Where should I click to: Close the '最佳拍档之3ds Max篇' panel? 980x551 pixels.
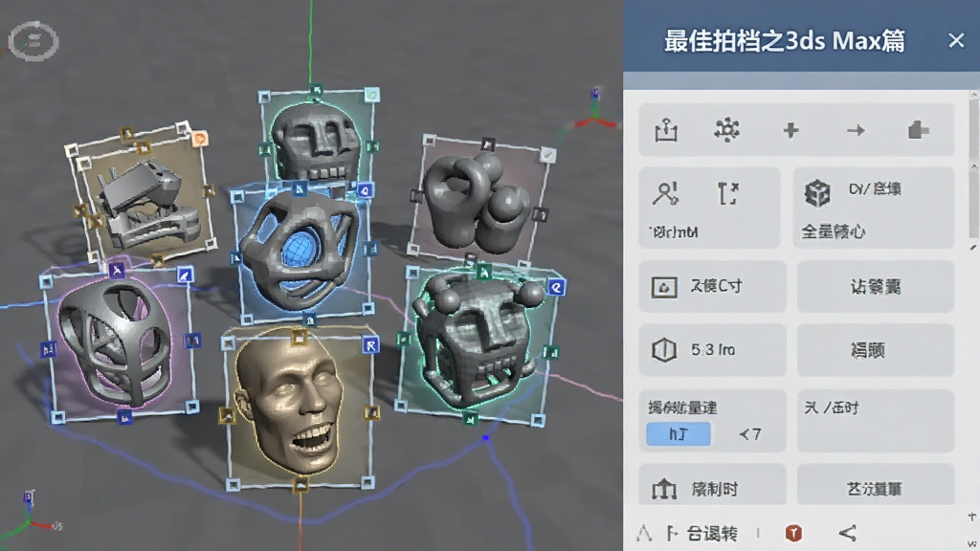956,40
